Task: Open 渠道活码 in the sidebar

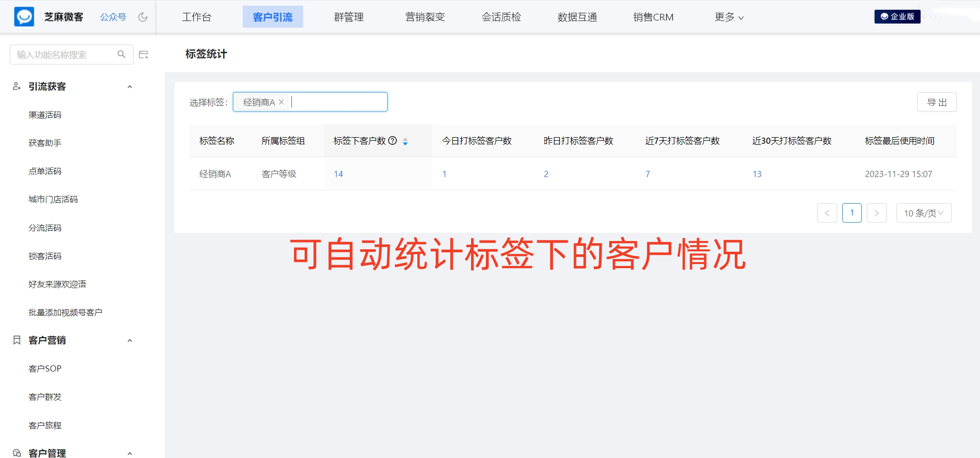Action: tap(45, 115)
